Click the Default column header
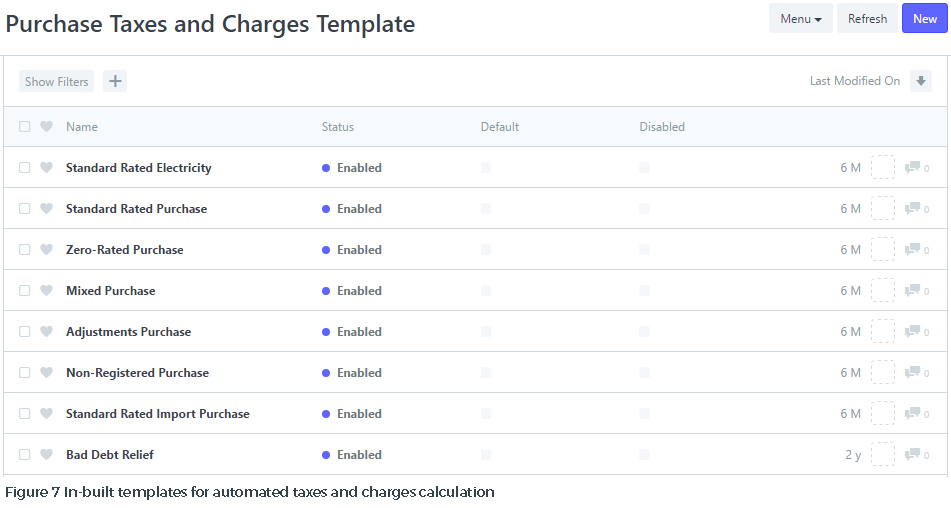 coord(500,127)
